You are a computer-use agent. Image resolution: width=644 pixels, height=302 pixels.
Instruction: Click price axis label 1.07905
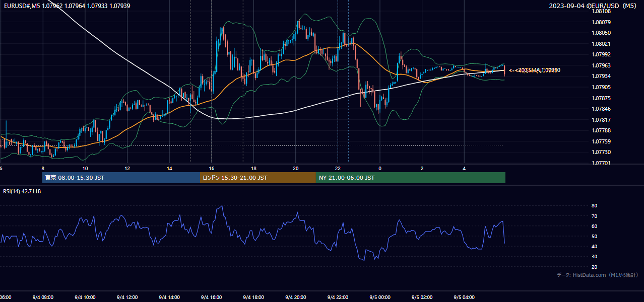pyautogui.click(x=602, y=87)
